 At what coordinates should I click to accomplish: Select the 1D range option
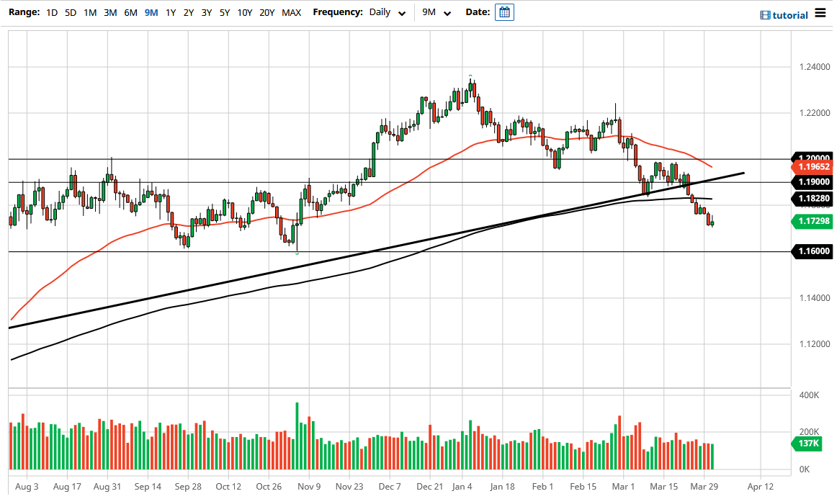click(51, 12)
